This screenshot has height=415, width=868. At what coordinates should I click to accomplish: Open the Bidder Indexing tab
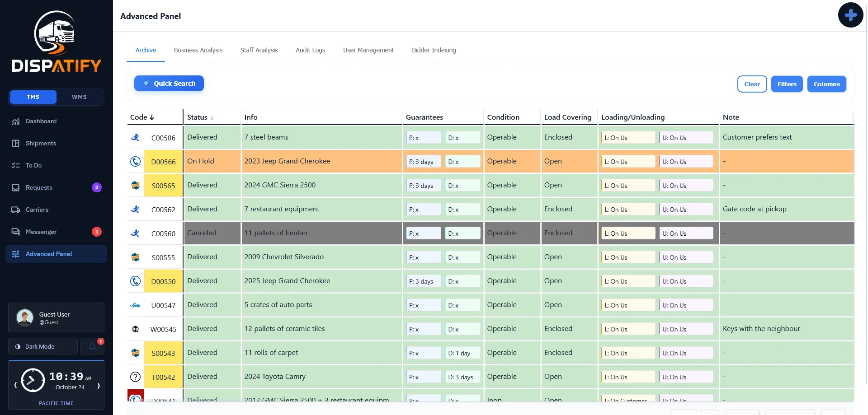(x=434, y=50)
